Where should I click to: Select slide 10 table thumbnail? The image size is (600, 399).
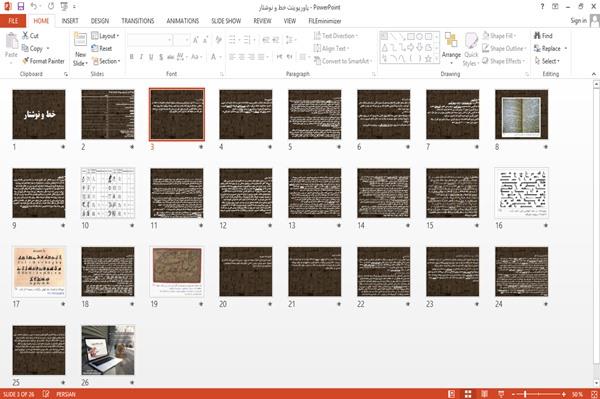[x=108, y=193]
